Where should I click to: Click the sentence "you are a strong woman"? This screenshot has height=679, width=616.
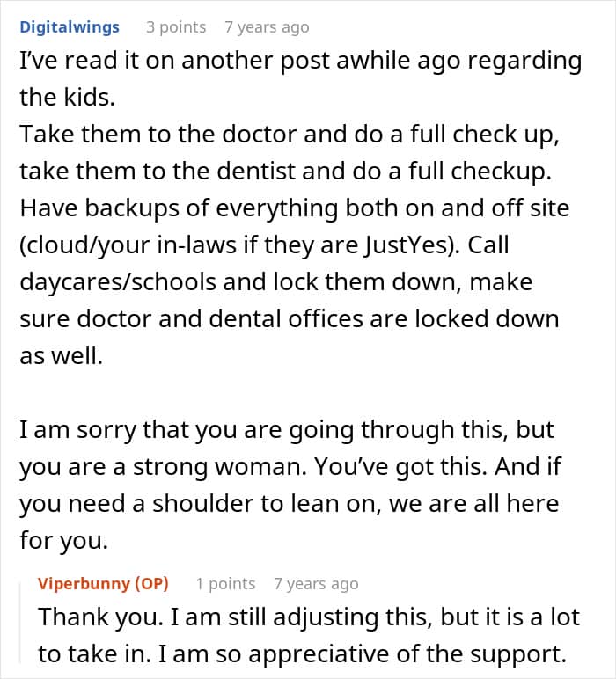[163, 467]
